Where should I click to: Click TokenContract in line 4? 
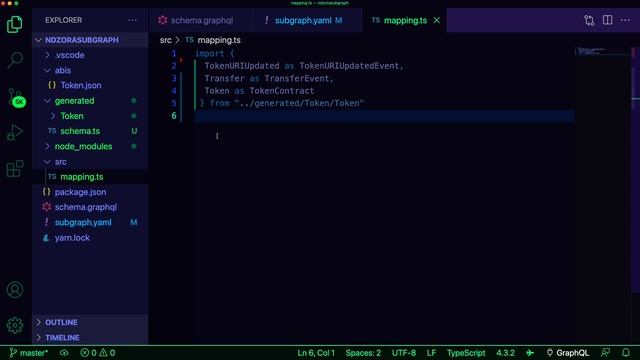click(x=282, y=91)
